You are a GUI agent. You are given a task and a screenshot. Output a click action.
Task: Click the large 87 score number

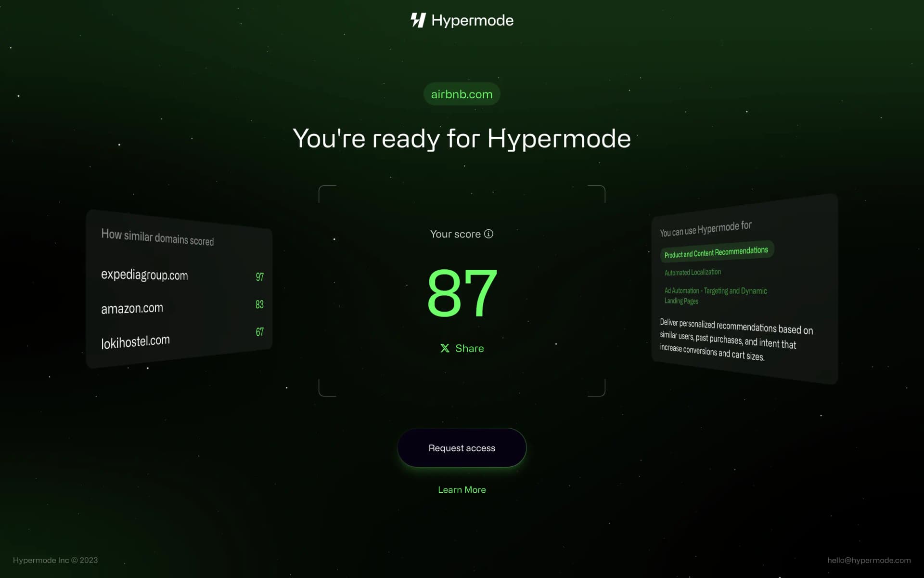[462, 292]
